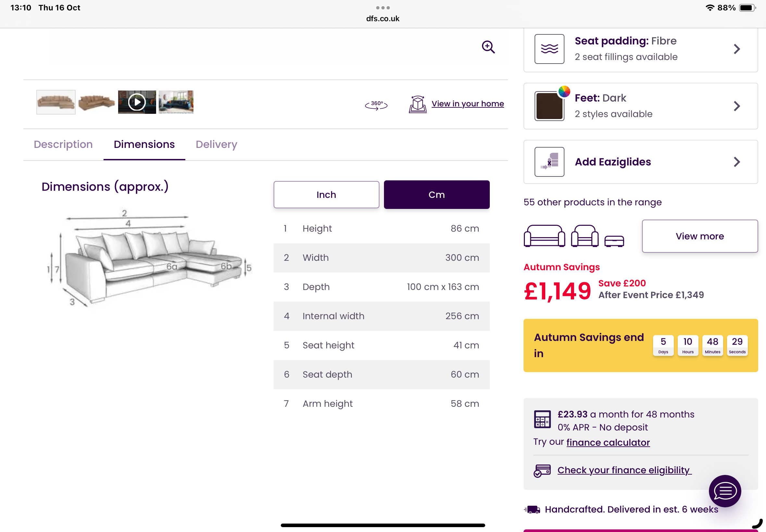Expand Seat padding options chevron
This screenshot has height=532, width=766.
(737, 49)
